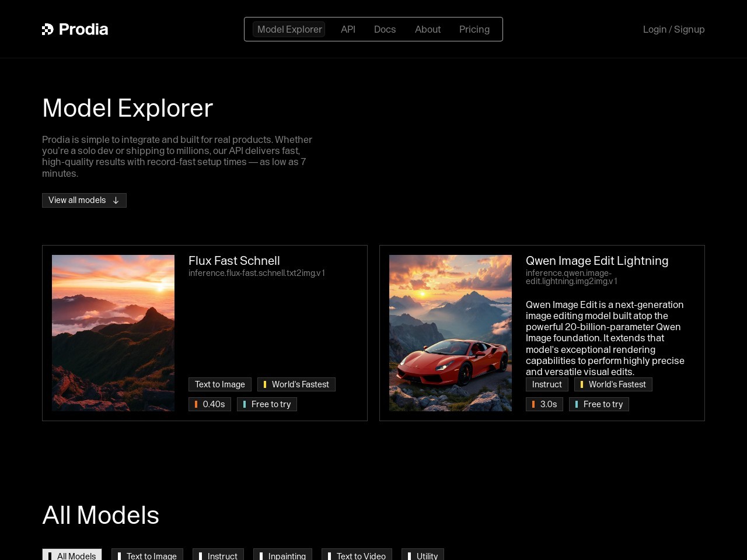The image size is (747, 560).
Task: Open the Docs page
Action: coord(385,29)
